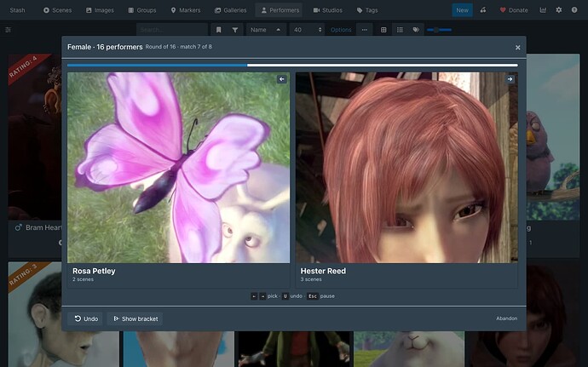Viewport: 588px width, 367px height.
Task: Click the Show bracket button
Action: [x=135, y=318]
